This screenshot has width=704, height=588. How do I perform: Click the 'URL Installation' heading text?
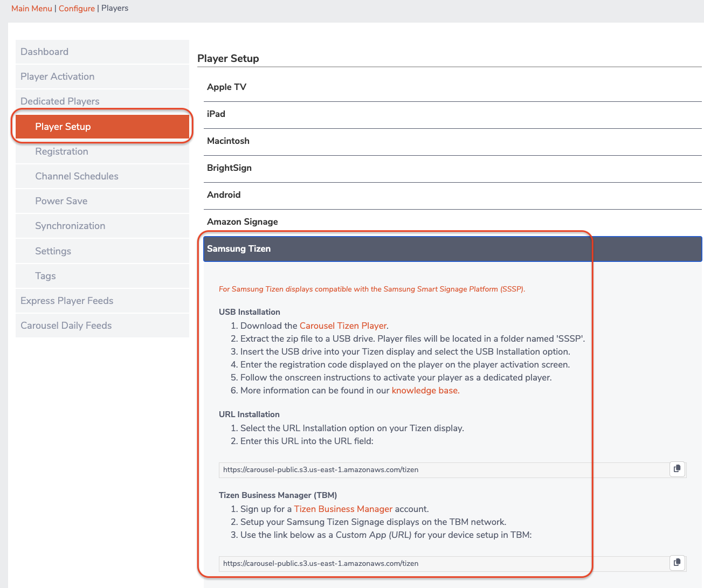pos(249,414)
